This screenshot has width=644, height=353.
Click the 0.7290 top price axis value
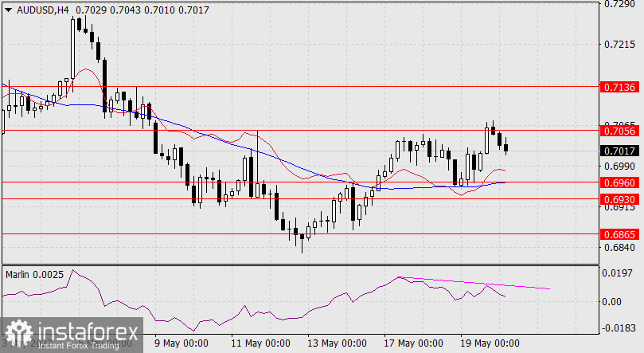(619, 5)
